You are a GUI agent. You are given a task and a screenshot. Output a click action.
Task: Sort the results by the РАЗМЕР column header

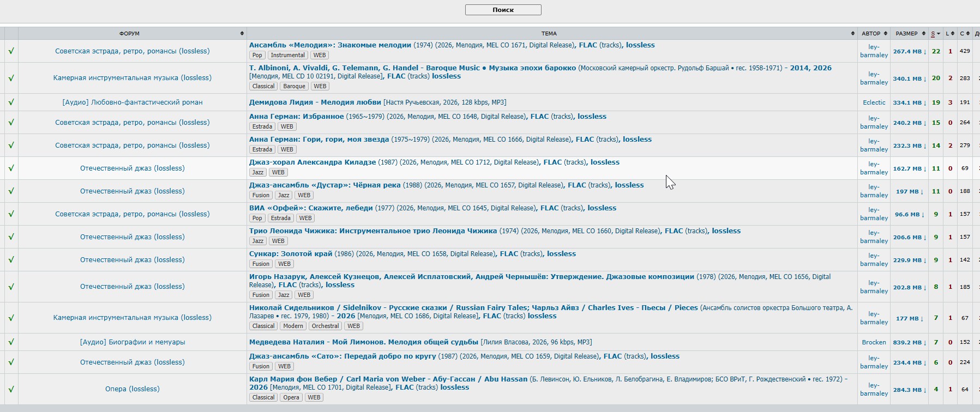(906, 34)
